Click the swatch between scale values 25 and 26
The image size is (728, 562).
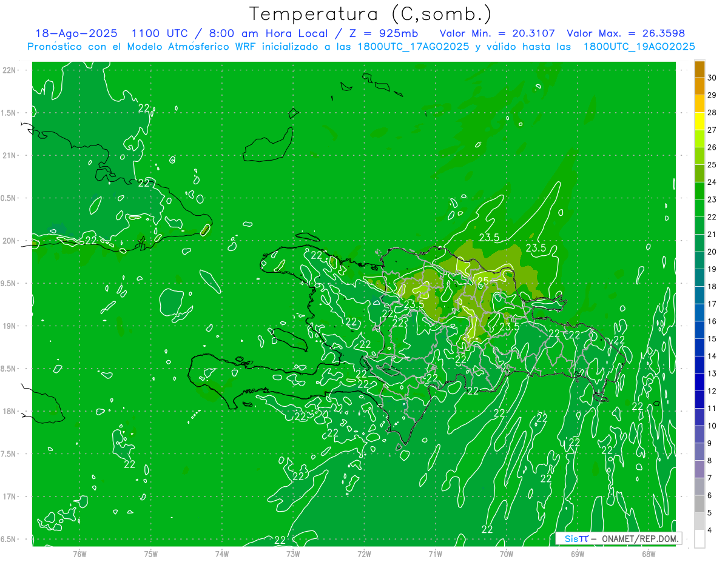click(x=699, y=156)
